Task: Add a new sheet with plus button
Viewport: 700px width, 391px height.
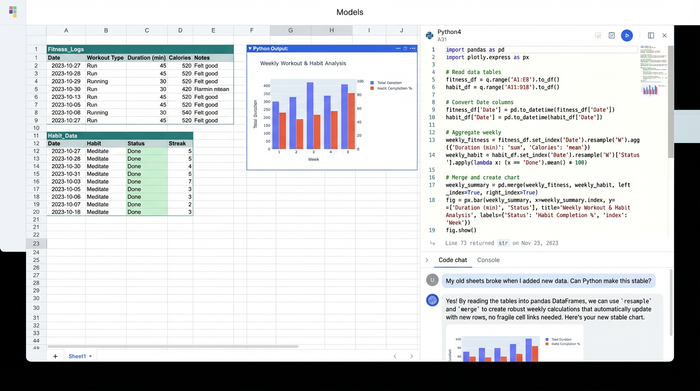Action: point(55,356)
